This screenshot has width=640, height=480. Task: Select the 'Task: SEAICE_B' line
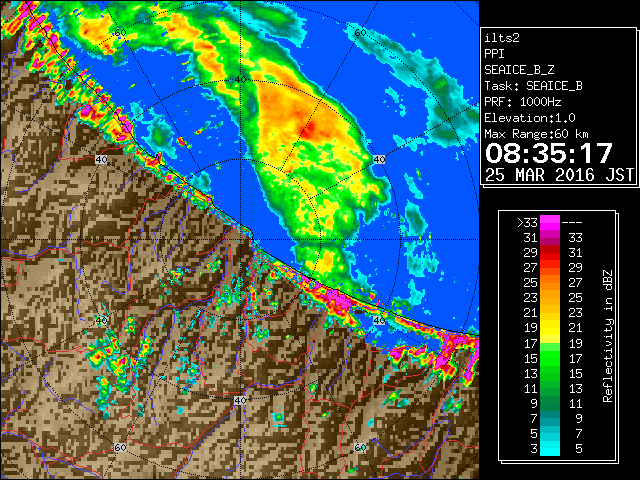(x=533, y=86)
